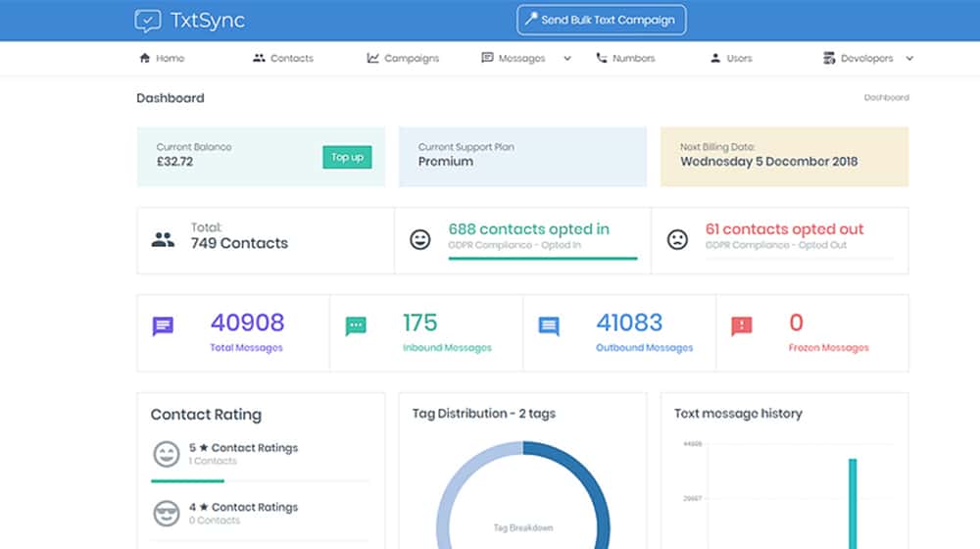The height and width of the screenshot is (549, 980).
Task: Select the Developers menu label
Action: [x=867, y=58]
